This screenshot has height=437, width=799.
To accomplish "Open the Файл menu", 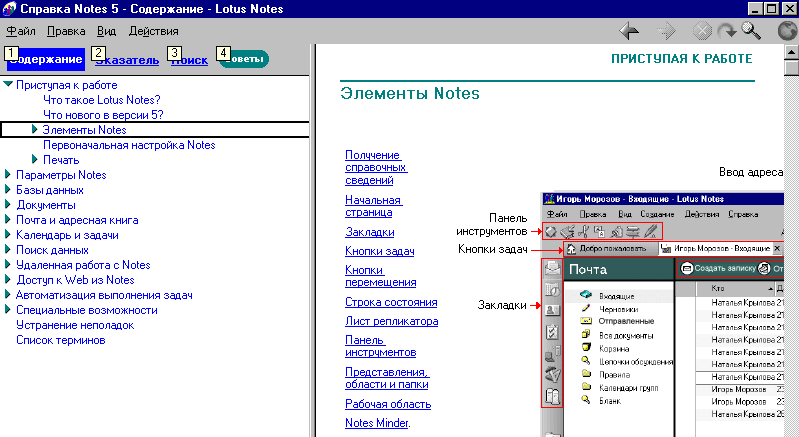I will (21, 31).
